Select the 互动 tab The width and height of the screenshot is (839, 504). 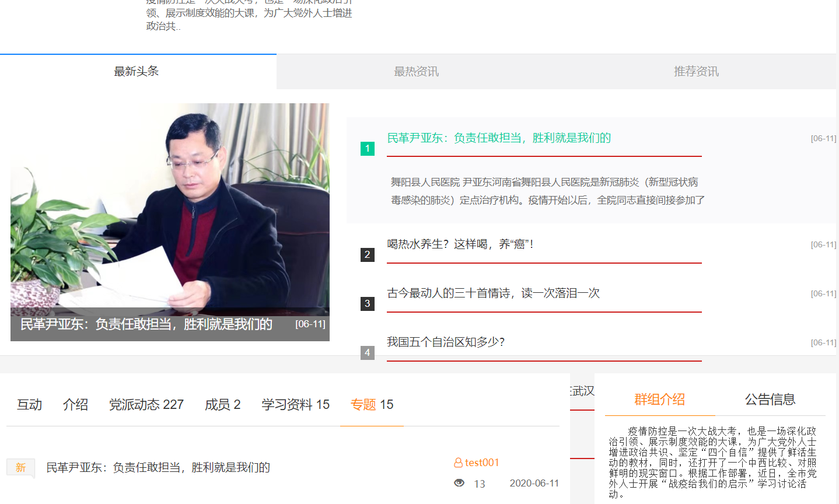[29, 405]
